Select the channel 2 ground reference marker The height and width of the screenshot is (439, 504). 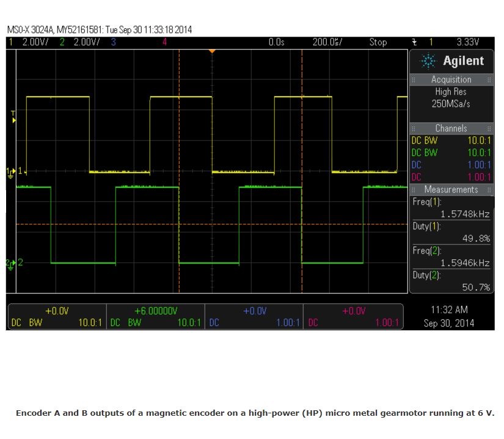pyautogui.click(x=11, y=263)
